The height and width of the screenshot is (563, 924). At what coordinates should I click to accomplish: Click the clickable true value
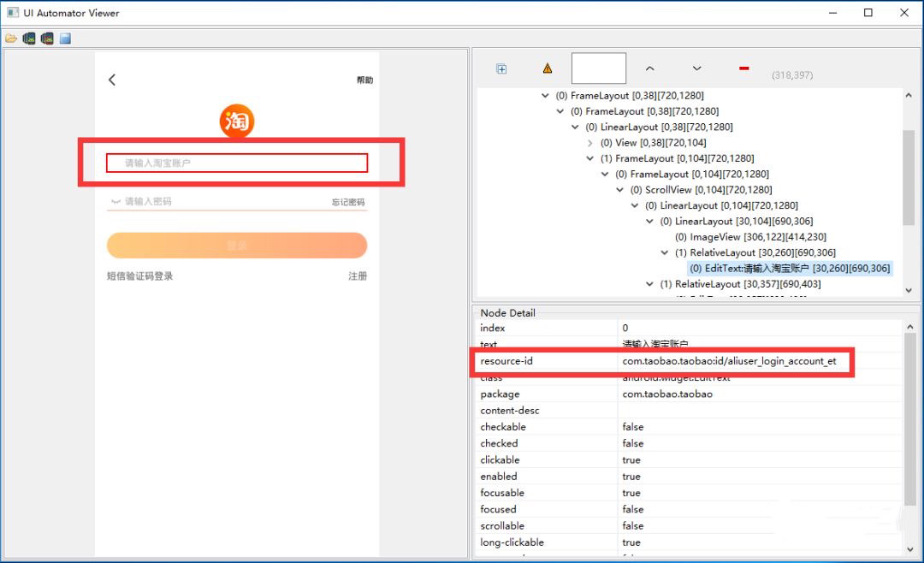pyautogui.click(x=631, y=459)
